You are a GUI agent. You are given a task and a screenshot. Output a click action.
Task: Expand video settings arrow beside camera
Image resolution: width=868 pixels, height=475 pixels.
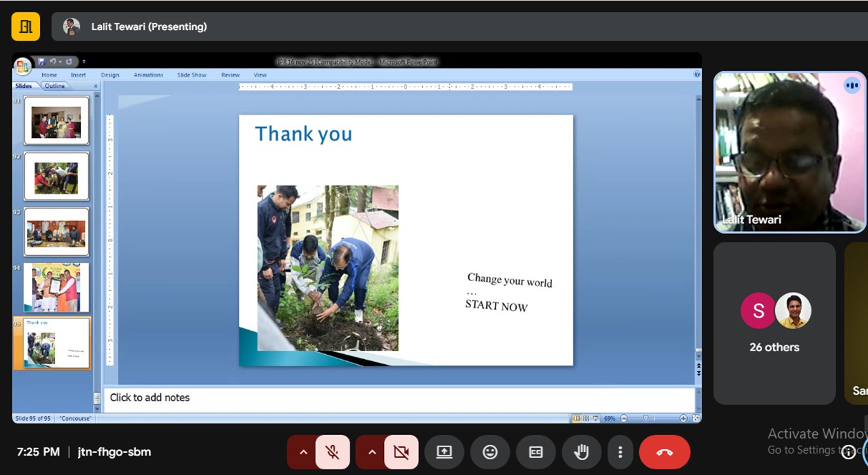[371, 452]
